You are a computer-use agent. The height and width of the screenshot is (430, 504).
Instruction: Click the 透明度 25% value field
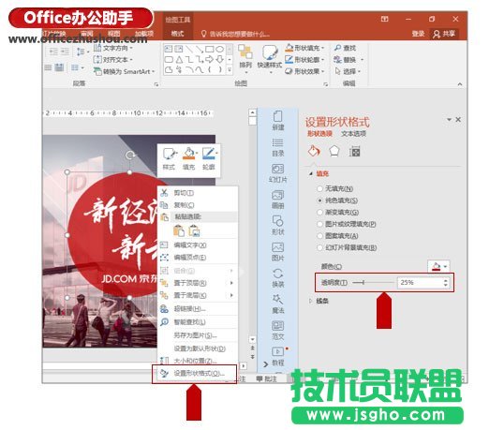(420, 283)
